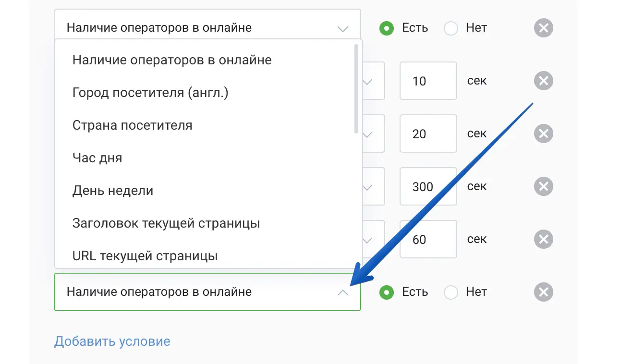Choose 'Нет' radio in the bottom row

(450, 292)
